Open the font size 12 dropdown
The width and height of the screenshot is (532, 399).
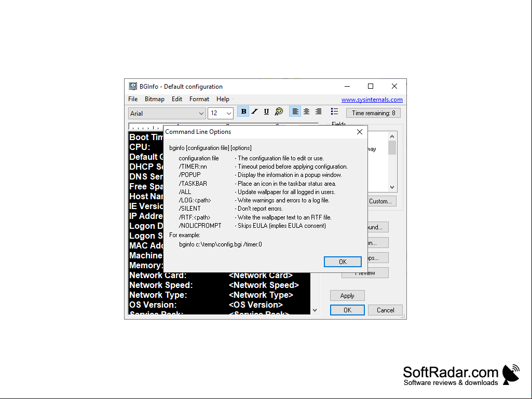[221, 113]
